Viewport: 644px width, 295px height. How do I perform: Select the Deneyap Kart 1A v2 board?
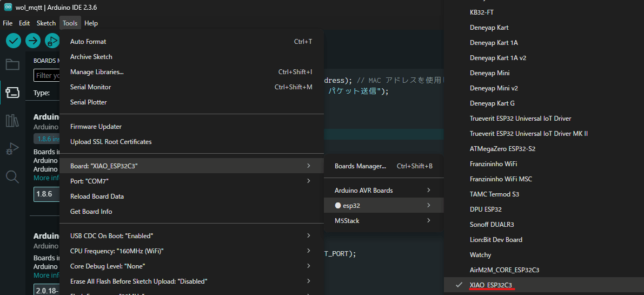click(x=544, y=58)
